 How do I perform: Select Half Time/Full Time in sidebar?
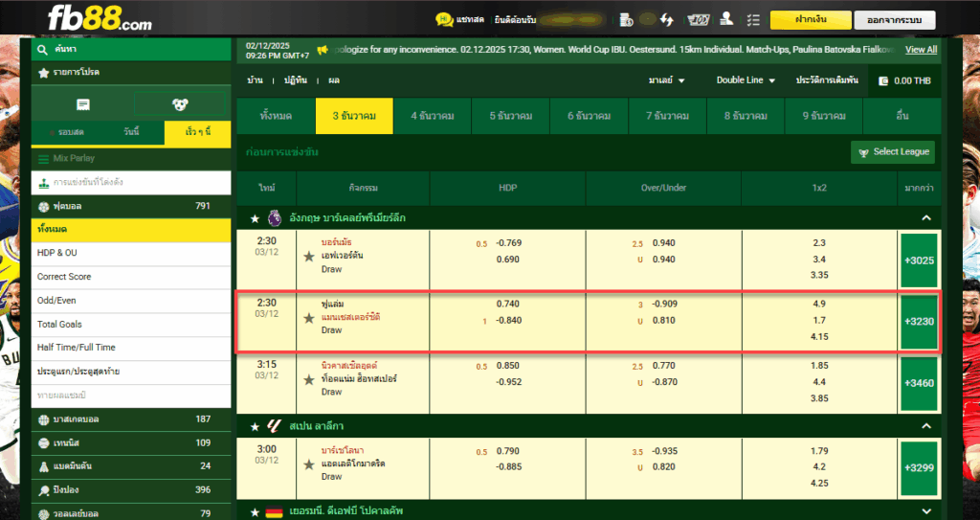click(130, 348)
